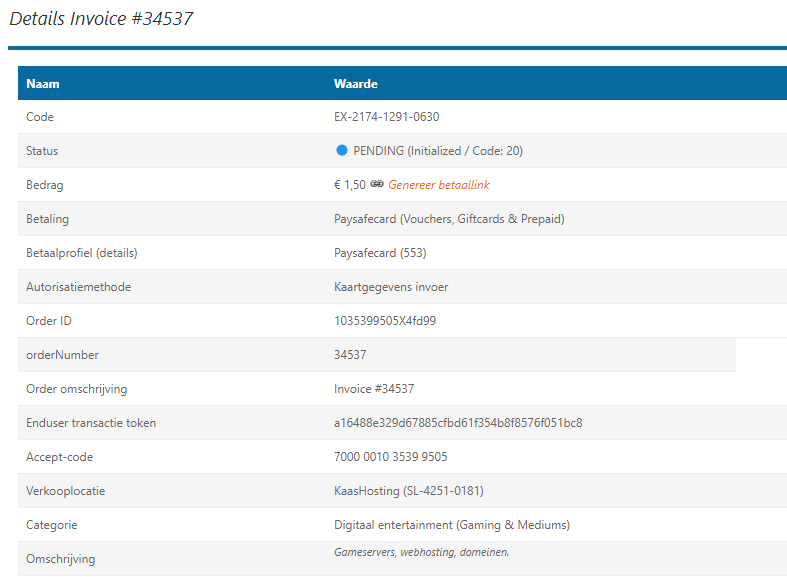This screenshot has height=577, width=787.
Task: Click the Details Invoice #34537 page heading
Action: 101,18
